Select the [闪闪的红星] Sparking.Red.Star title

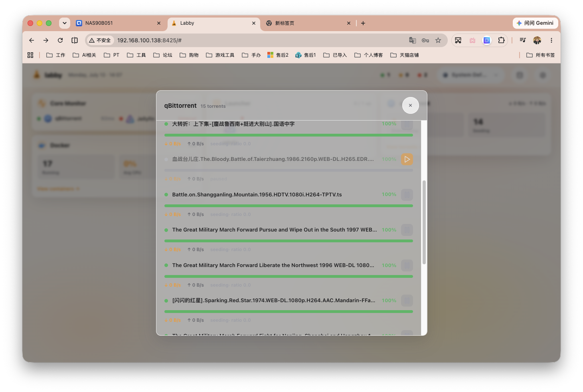point(274,301)
